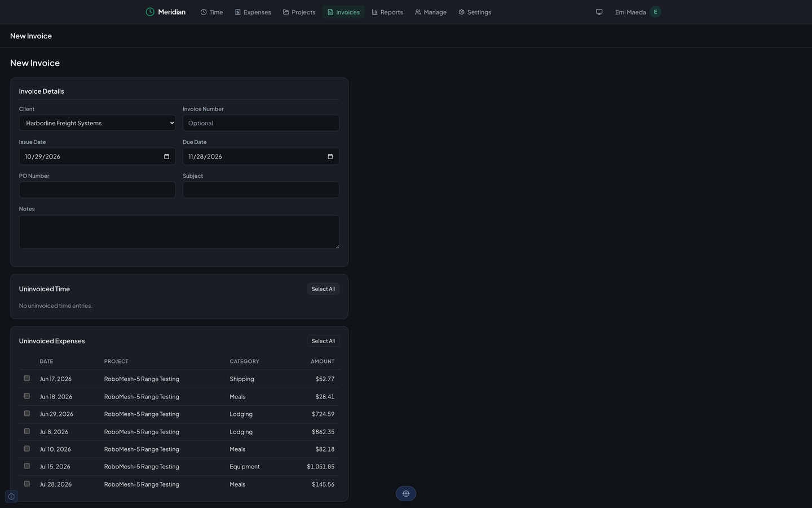Click the Equipment category cell
812x508 pixels.
click(245, 467)
